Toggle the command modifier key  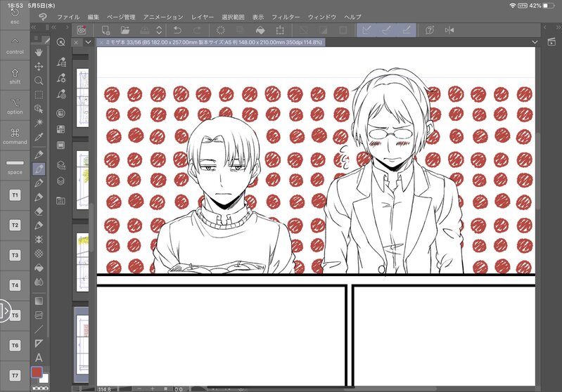[15, 136]
